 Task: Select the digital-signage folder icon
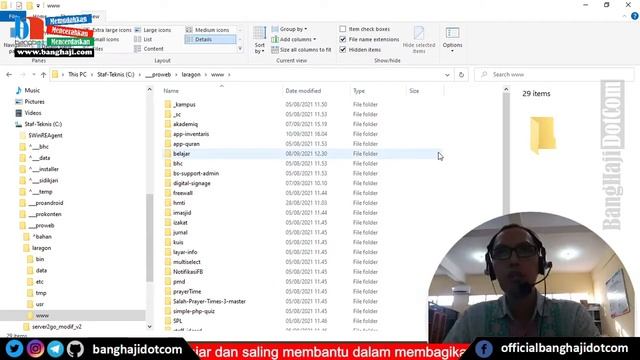pos(168,183)
